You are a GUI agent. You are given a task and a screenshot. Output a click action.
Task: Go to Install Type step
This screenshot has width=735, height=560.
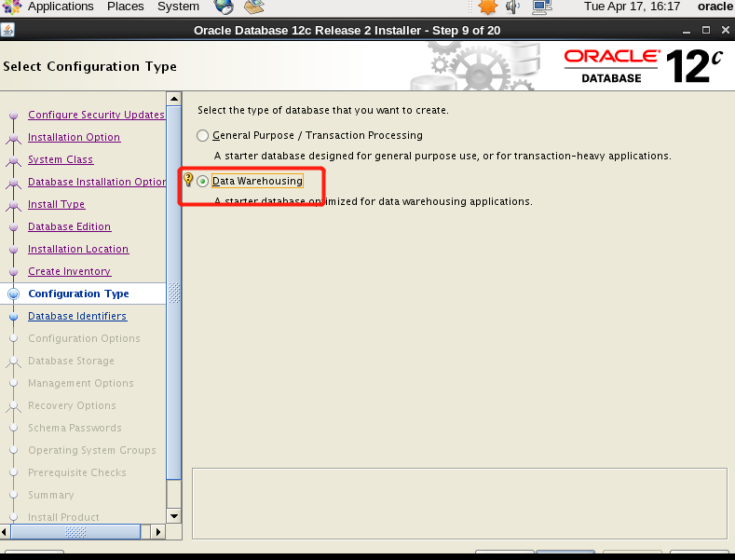tap(56, 204)
